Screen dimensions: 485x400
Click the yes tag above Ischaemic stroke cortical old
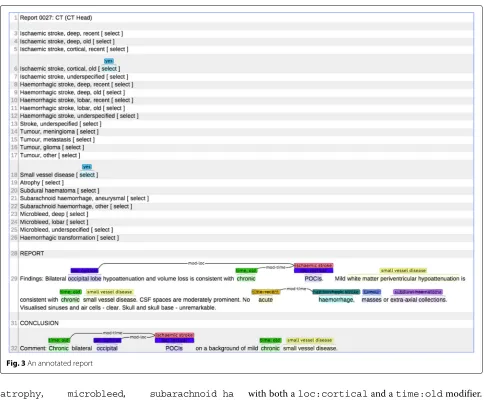tap(109, 61)
